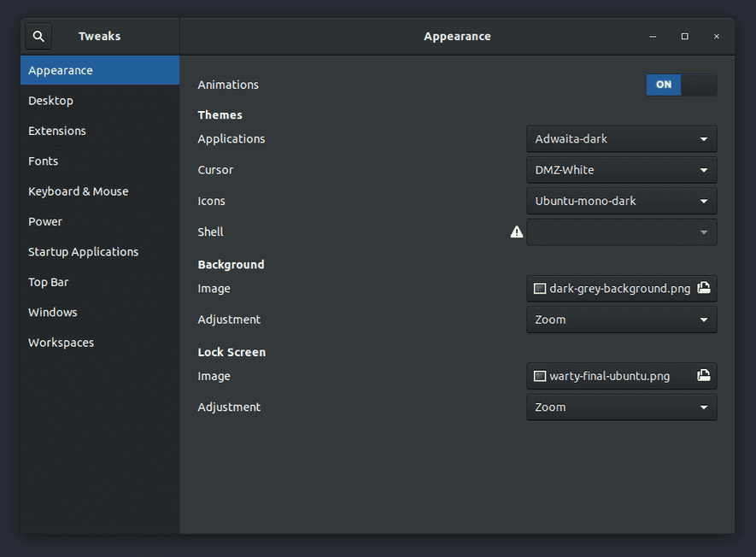The image size is (756, 557).
Task: Open the Lock Screen Adjustment Zoom dropdown
Action: tap(622, 407)
